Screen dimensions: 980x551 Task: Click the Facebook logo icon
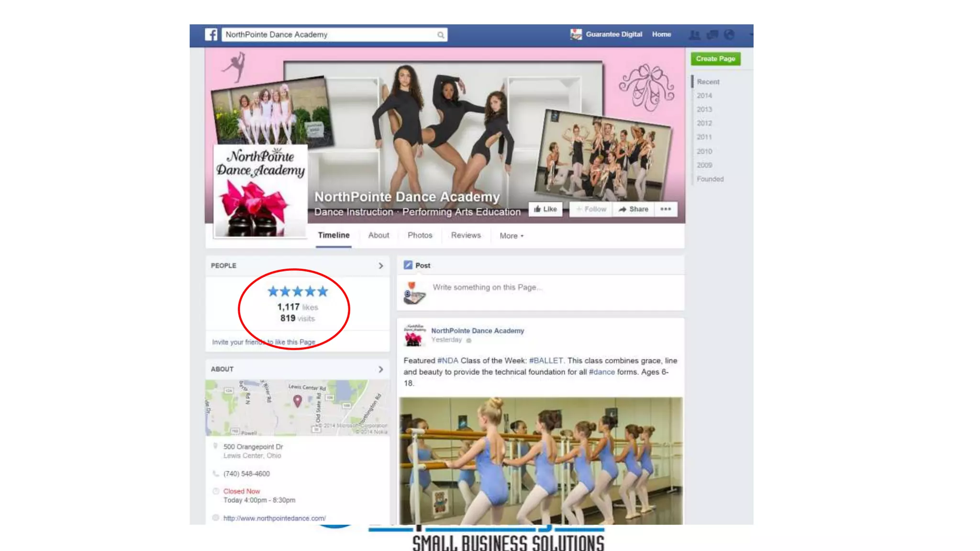211,34
